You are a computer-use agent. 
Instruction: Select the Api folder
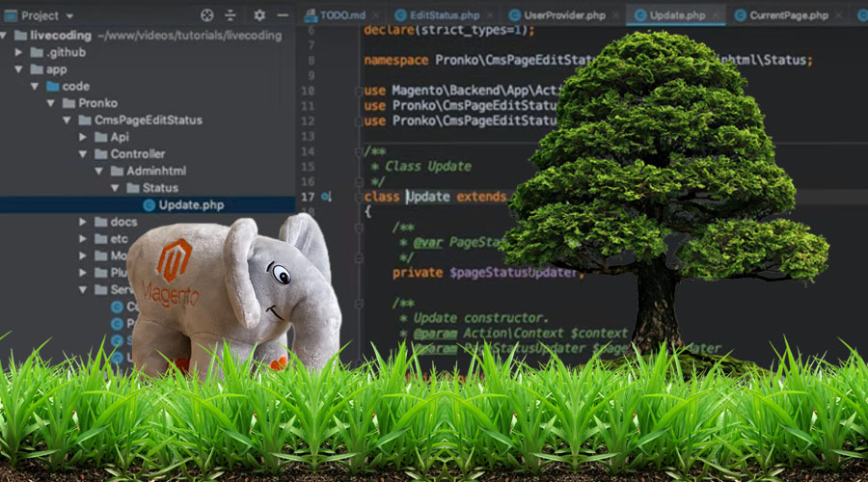(120, 137)
